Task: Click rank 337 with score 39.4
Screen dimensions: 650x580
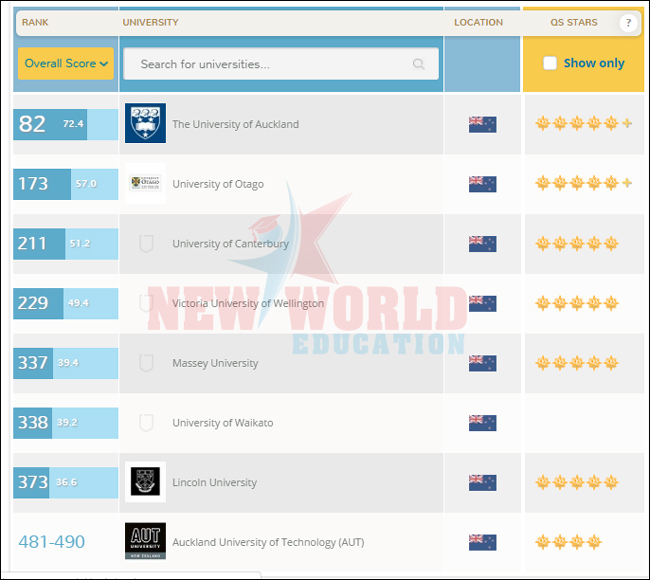Action: point(65,363)
